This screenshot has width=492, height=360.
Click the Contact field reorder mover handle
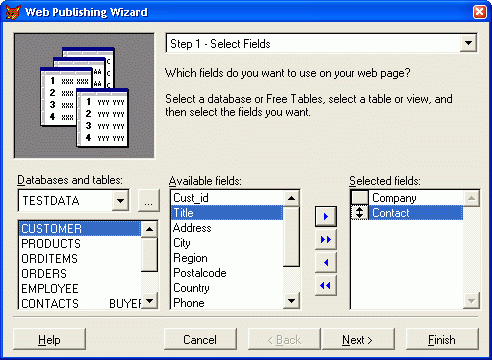tap(359, 213)
